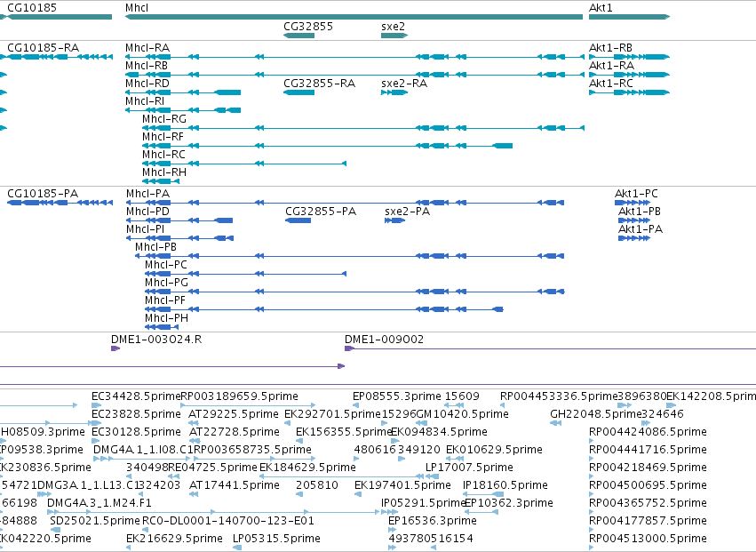The image size is (756, 552).
Task: Select CG10185-PA protein label
Action: click(x=43, y=194)
